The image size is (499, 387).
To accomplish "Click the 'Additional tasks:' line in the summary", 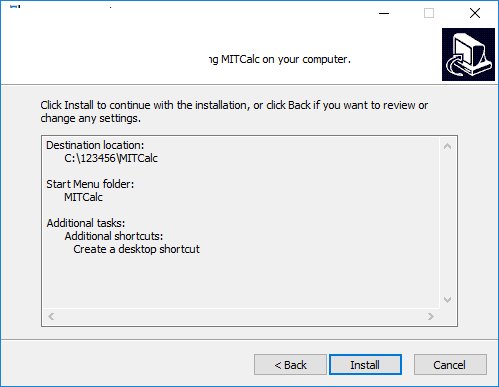I will tap(86, 223).
